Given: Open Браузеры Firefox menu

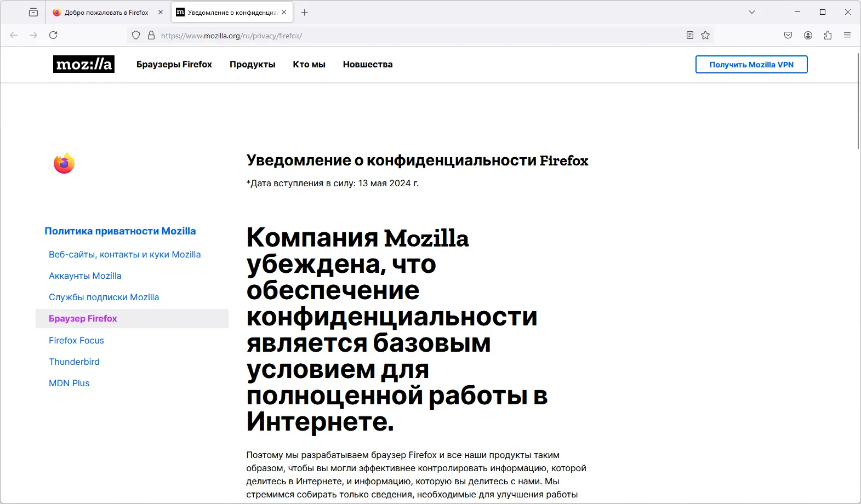Looking at the screenshot, I should pyautogui.click(x=174, y=64).
